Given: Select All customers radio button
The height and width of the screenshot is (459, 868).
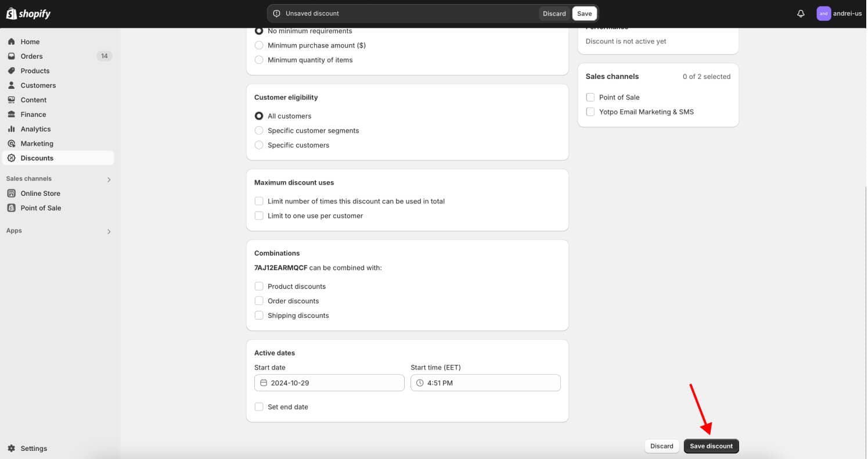Looking at the screenshot, I should pyautogui.click(x=259, y=116).
